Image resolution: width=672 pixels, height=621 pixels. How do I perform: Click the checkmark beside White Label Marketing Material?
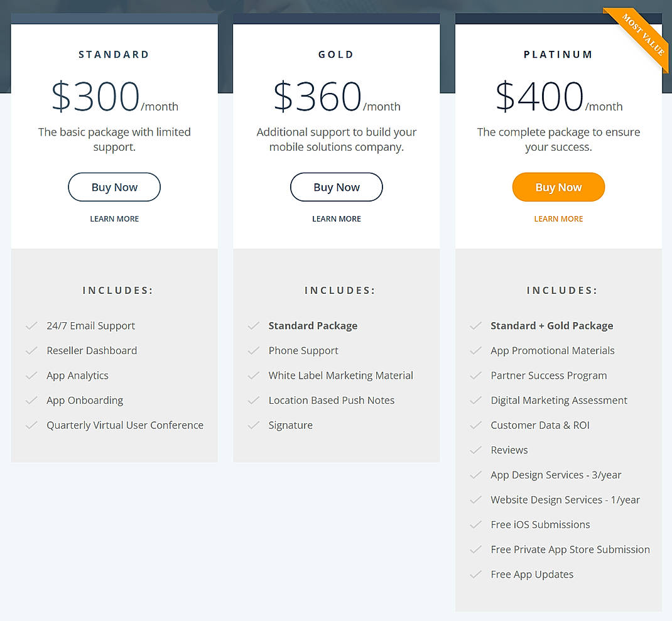[254, 375]
